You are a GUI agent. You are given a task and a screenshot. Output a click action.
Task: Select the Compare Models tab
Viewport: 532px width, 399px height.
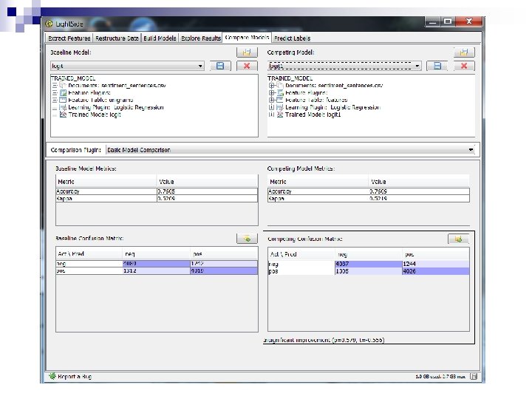click(247, 38)
